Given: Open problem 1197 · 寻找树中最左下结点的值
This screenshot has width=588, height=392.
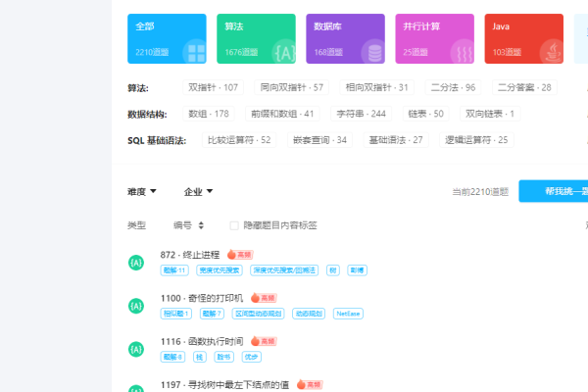Looking at the screenshot, I should coord(224,385).
